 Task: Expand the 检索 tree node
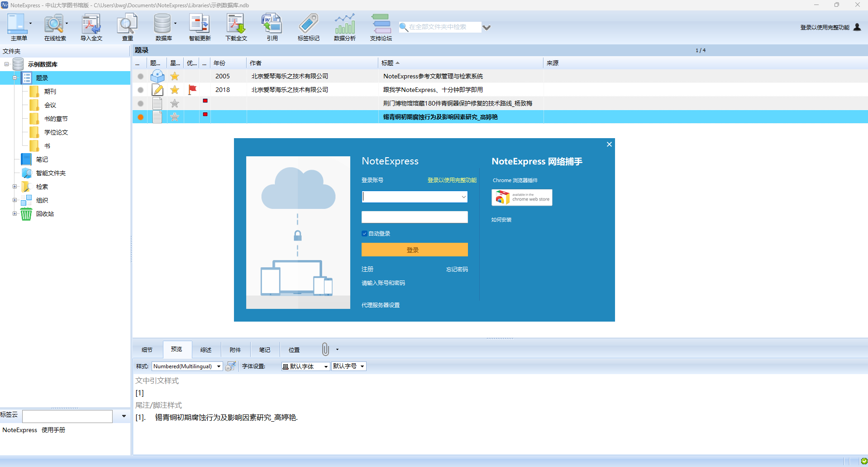click(x=14, y=187)
